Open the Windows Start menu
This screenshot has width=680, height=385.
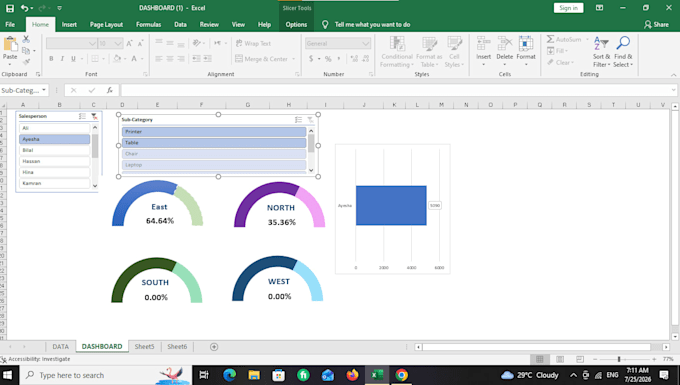[x=8, y=375]
